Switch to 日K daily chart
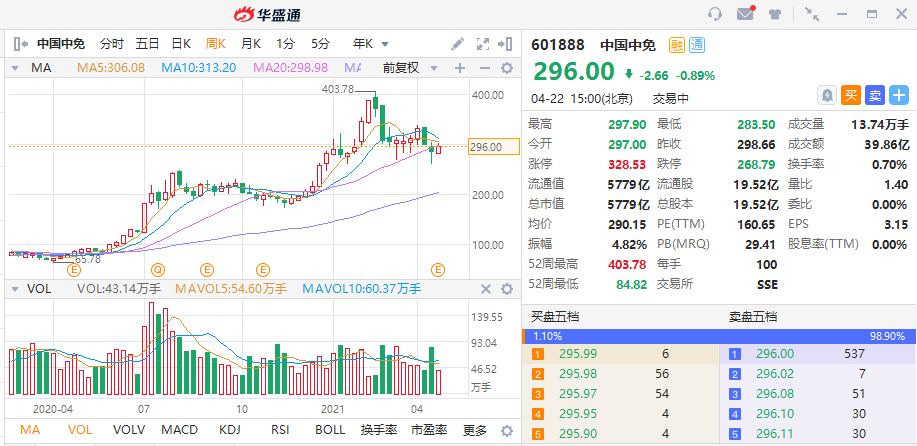The width and height of the screenshot is (917, 446). 181,44
